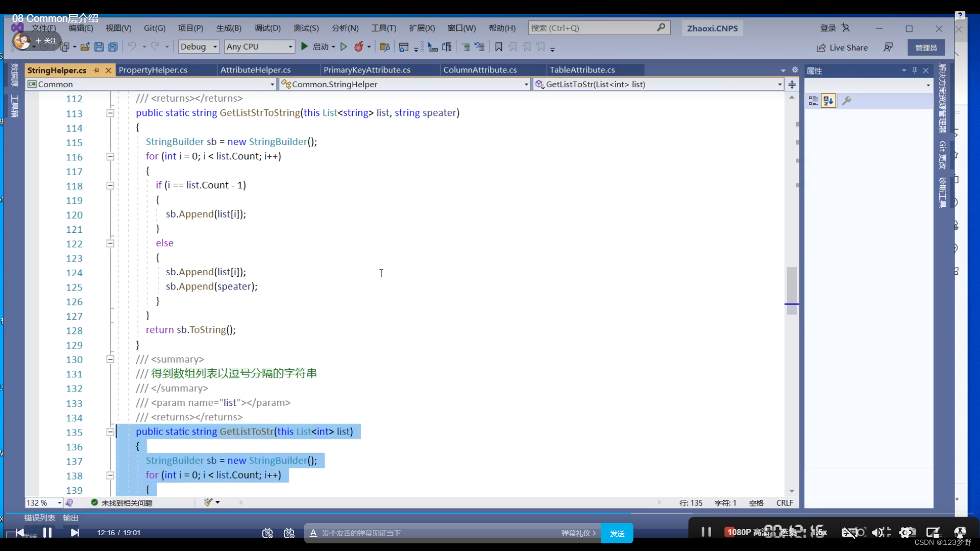Go to the previous video
Screen dimensions: 980x551
(19, 533)
